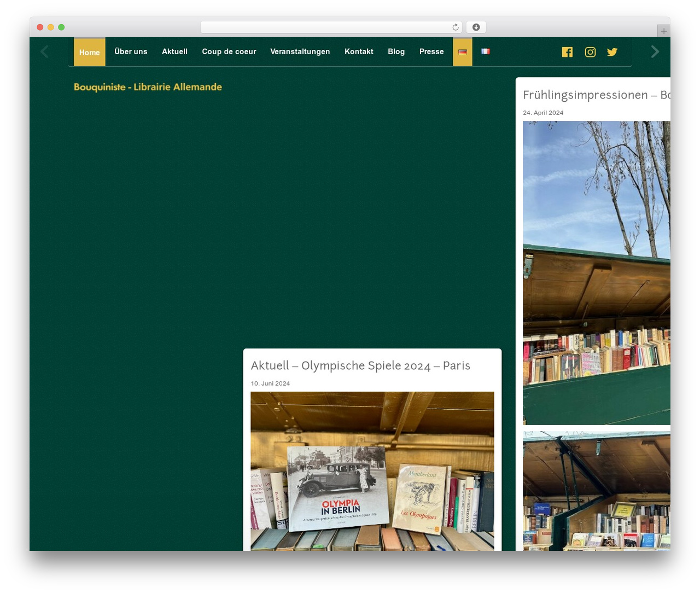Open the Frühlingsimpressionen post title

coord(596,95)
